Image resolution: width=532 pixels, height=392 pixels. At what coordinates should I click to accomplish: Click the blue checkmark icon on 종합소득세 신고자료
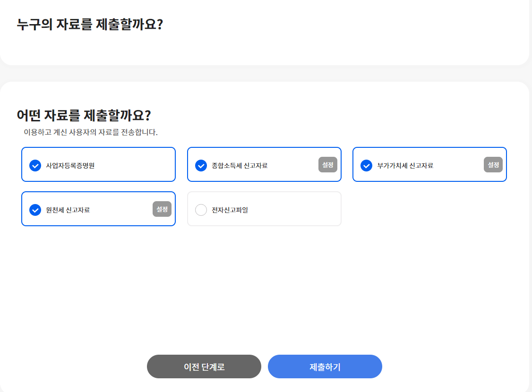pyautogui.click(x=200, y=164)
